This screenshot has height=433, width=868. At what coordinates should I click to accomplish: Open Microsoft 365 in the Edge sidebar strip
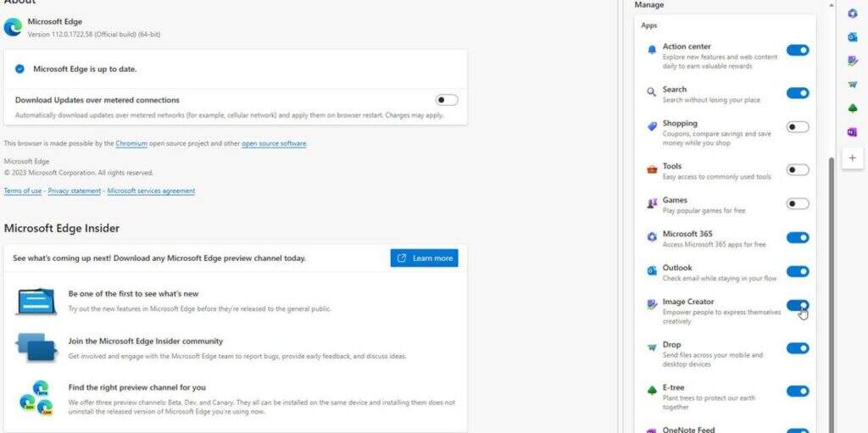(853, 14)
